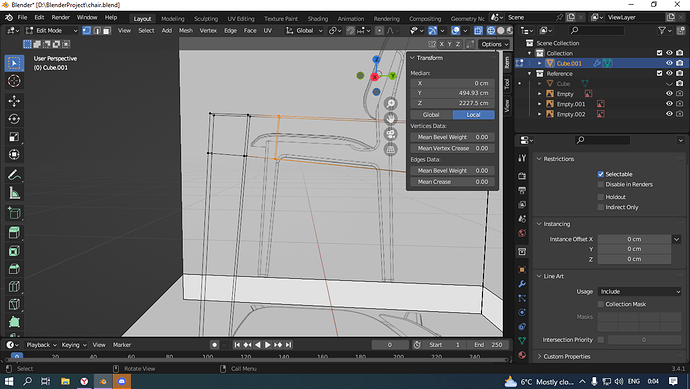This screenshot has width=690, height=389.
Task: Hide Empty.001 with its eye icon
Action: [x=669, y=104]
